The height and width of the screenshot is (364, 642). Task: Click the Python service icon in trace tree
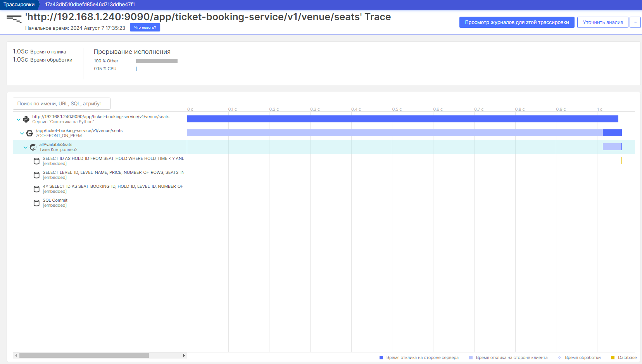26,119
